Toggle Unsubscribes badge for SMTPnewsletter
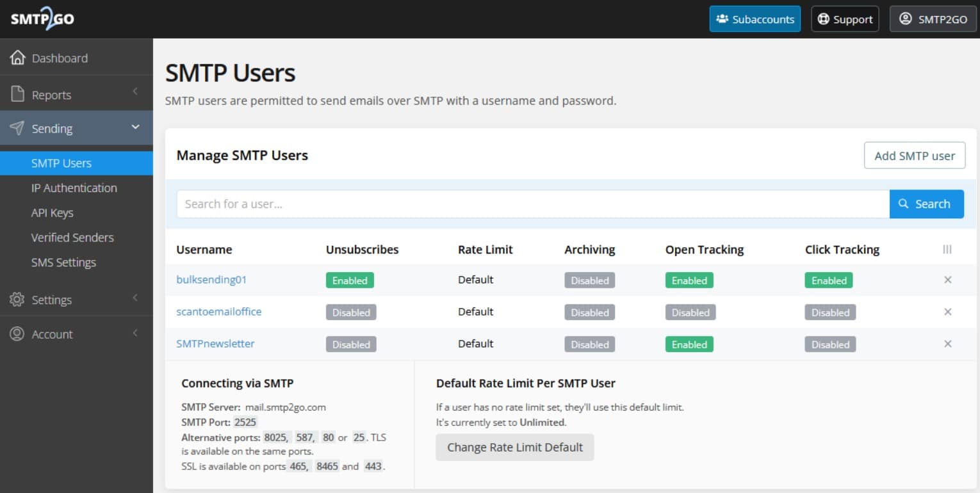 pyautogui.click(x=351, y=344)
